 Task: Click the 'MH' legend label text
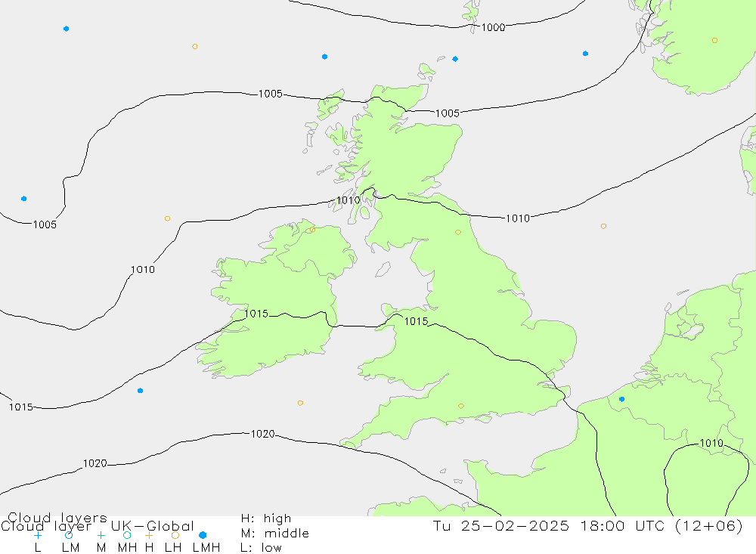(127, 548)
